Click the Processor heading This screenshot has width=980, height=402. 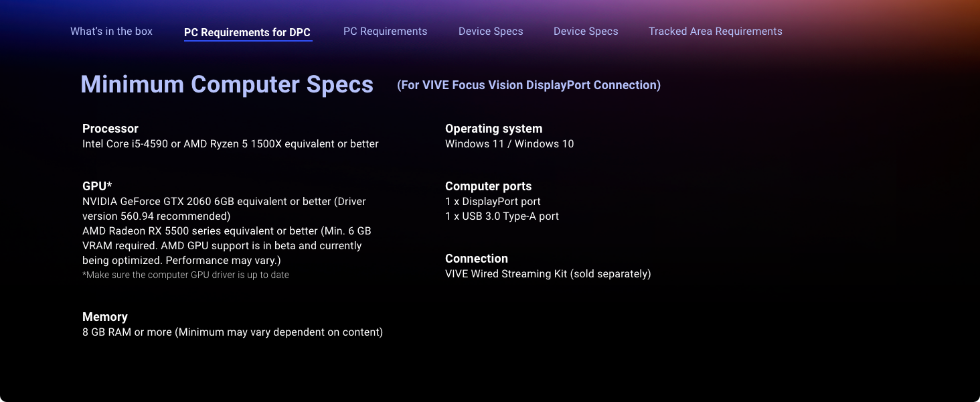[x=110, y=129]
